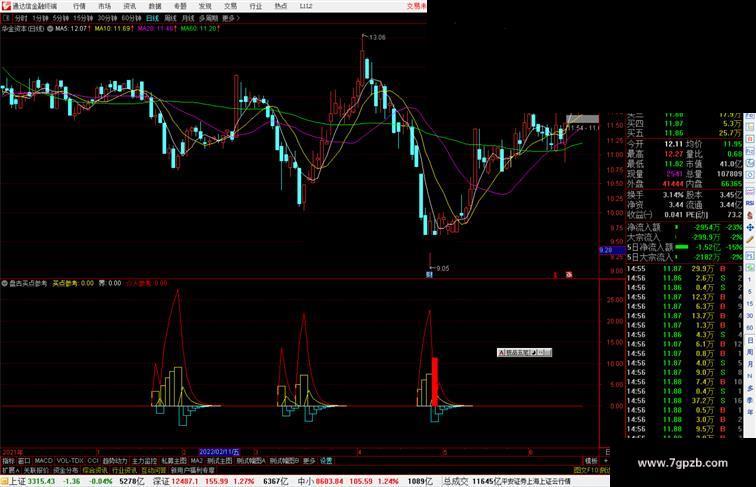Select the 主力监控 indicator tab
Viewport: 756px width, 487px height.
pos(145,461)
